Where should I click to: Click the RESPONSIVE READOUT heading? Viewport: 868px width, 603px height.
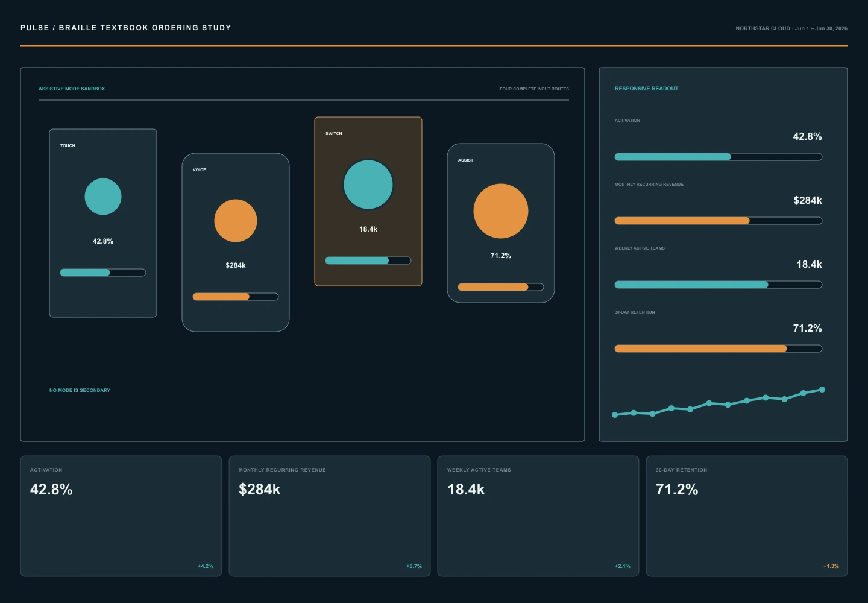click(646, 89)
